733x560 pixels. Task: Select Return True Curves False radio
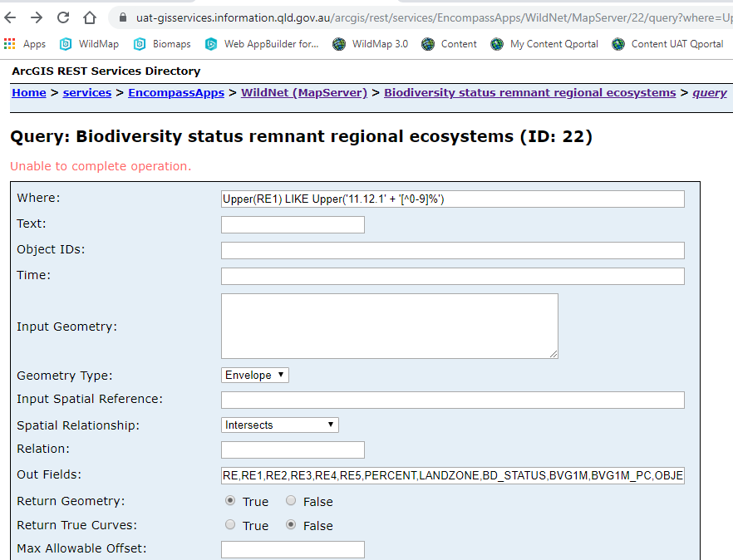[x=291, y=524]
